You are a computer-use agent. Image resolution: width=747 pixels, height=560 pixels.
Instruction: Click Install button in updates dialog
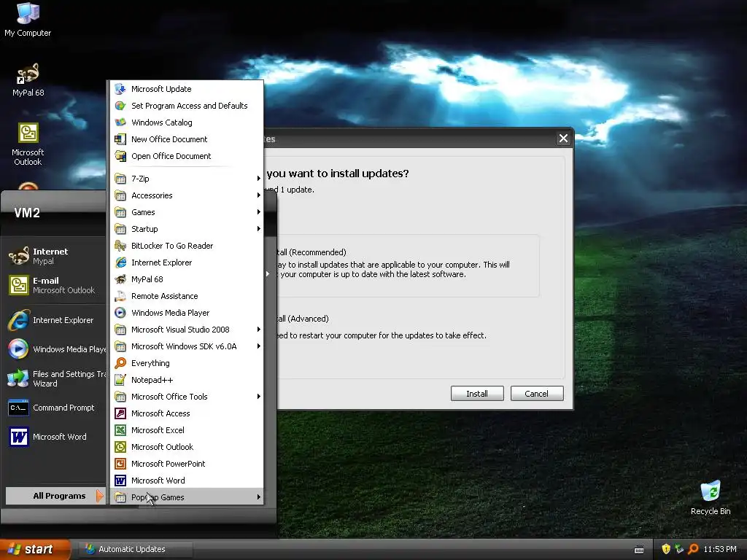click(x=477, y=393)
